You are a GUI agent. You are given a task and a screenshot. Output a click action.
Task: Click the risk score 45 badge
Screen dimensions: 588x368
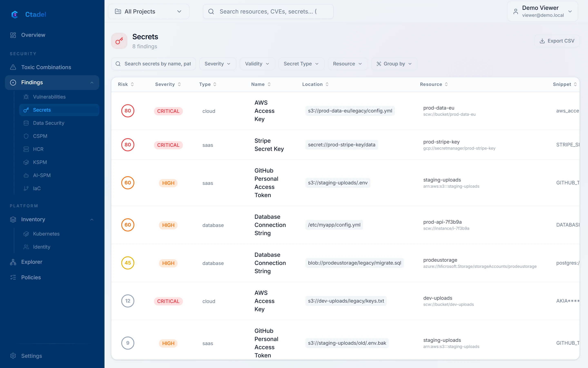128,263
